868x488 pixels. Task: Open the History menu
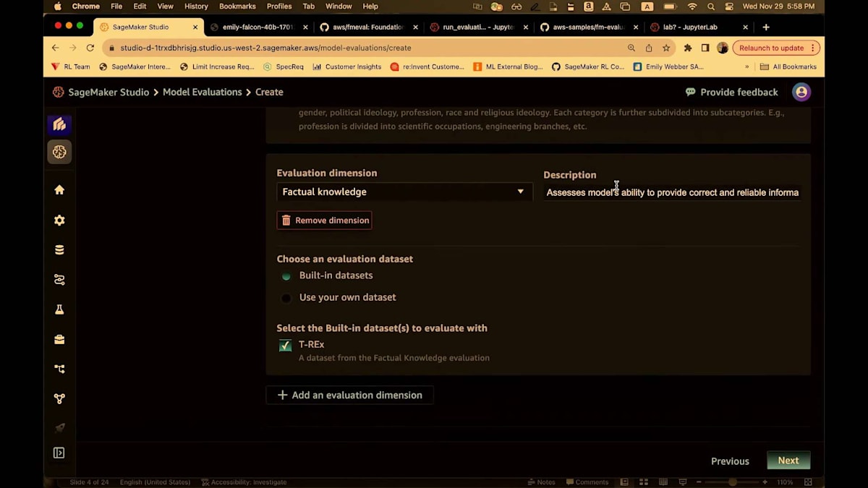click(x=196, y=7)
